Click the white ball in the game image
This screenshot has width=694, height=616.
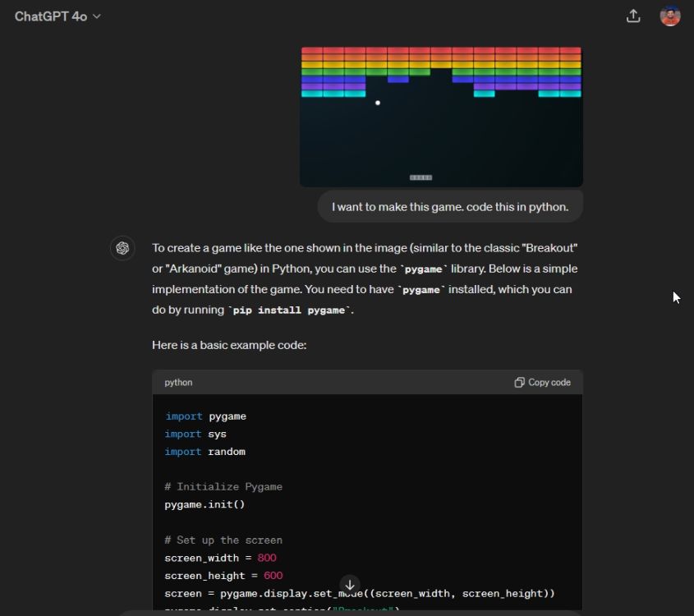[378, 103]
